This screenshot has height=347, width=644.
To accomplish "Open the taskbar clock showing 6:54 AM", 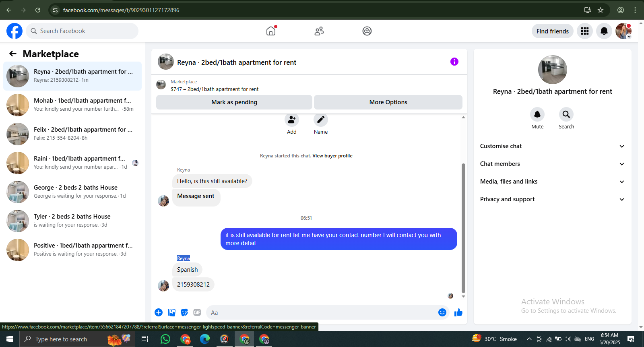I will (610, 339).
